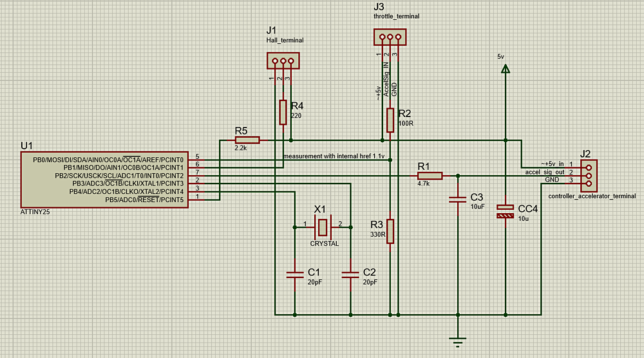Viewport: 644px width, 358px height.
Task: Select the J3 throttle_terminal connector
Action: pos(390,37)
